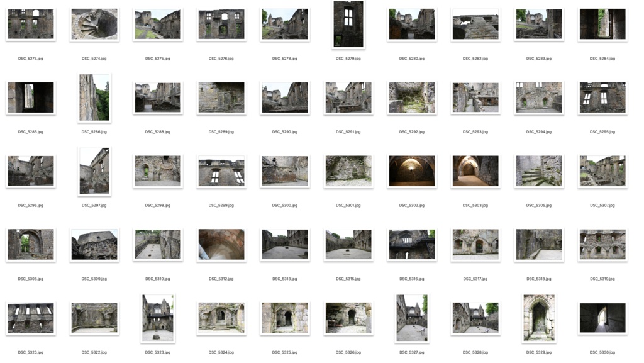Click the filename label DSC_5291.jpg
The image size is (644, 363).
348,131
